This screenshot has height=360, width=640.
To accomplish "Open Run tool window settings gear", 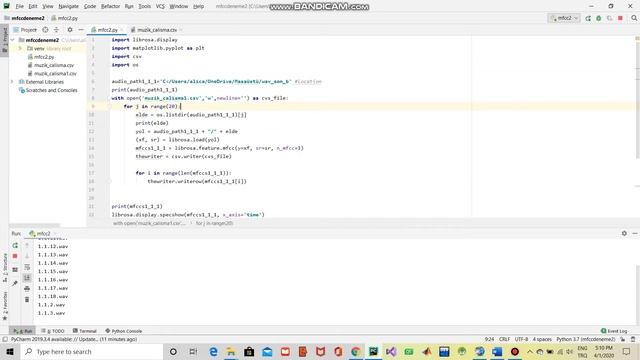I will click(x=624, y=233).
